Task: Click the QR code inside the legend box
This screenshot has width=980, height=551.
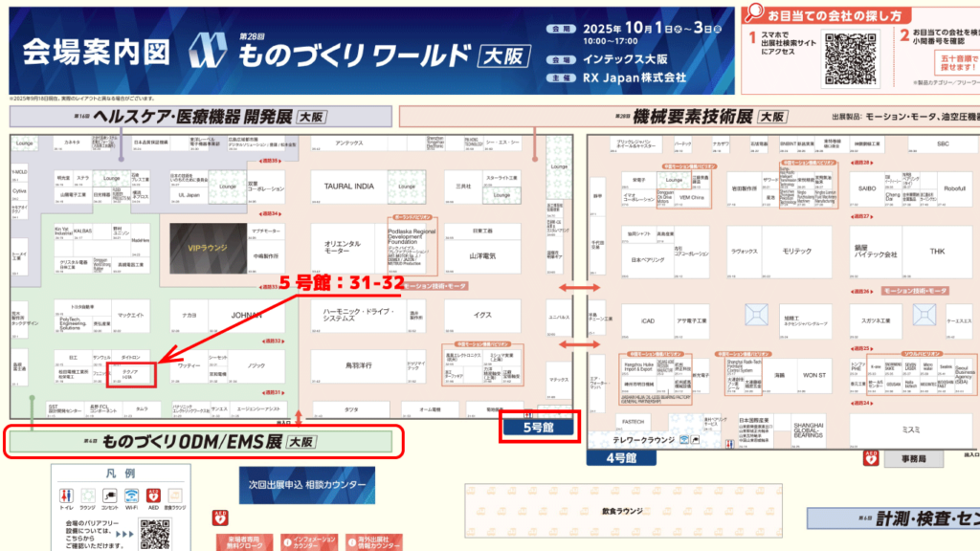Action: pos(156,535)
